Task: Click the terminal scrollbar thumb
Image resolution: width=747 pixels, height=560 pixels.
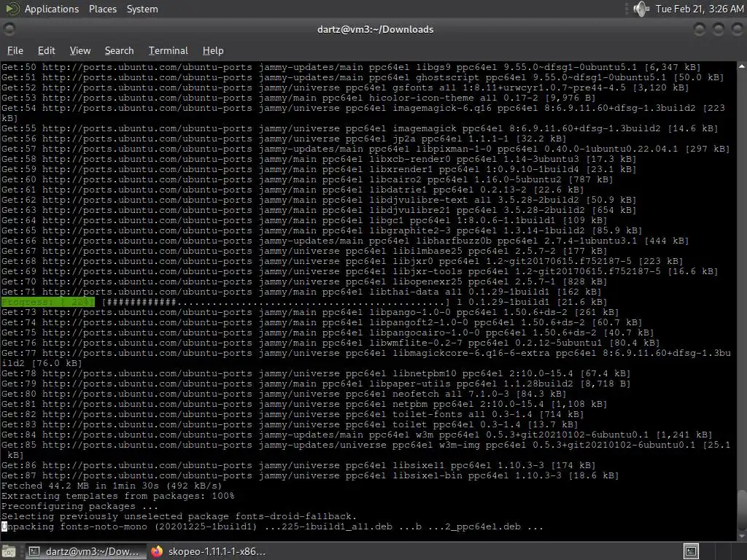Action: coord(742,510)
